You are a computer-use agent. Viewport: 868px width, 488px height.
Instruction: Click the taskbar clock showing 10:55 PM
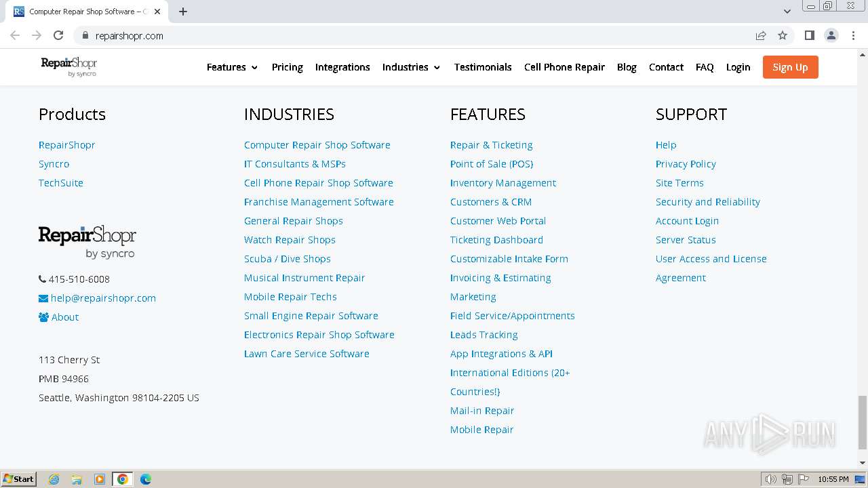[x=833, y=479]
